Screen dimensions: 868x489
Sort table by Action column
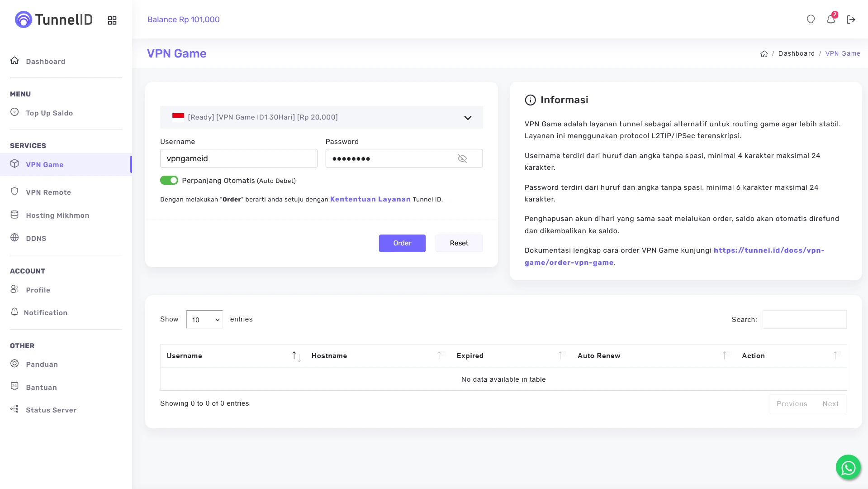point(791,356)
